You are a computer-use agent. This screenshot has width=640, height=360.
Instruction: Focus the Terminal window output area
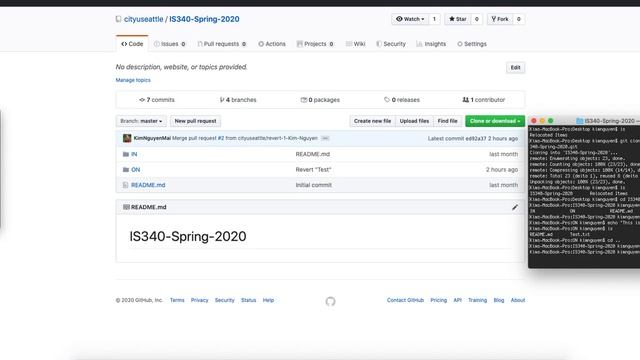point(584,197)
